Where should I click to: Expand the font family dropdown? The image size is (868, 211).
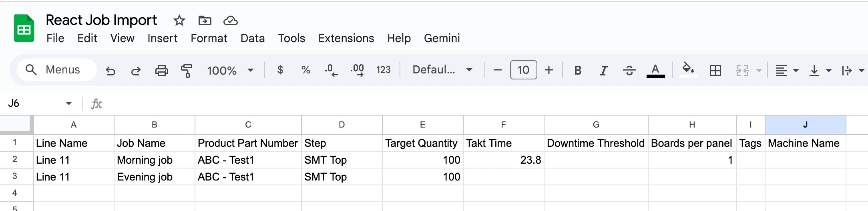[442, 70]
